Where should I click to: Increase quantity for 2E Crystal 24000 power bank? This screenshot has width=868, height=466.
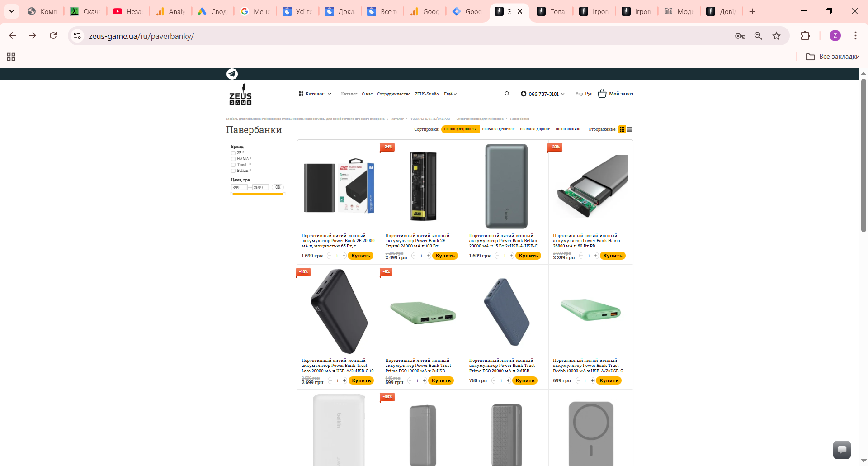pyautogui.click(x=429, y=256)
